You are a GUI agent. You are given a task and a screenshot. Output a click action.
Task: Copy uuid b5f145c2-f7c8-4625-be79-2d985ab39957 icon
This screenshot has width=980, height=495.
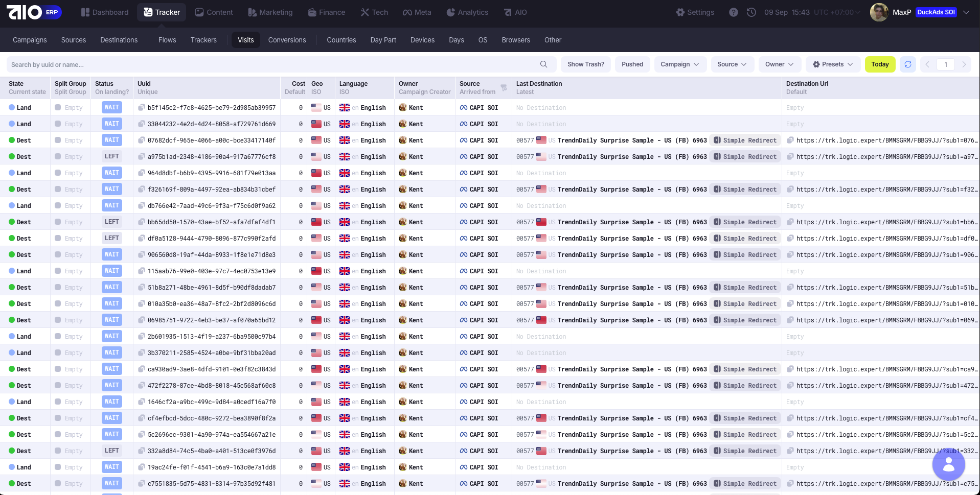tap(142, 108)
